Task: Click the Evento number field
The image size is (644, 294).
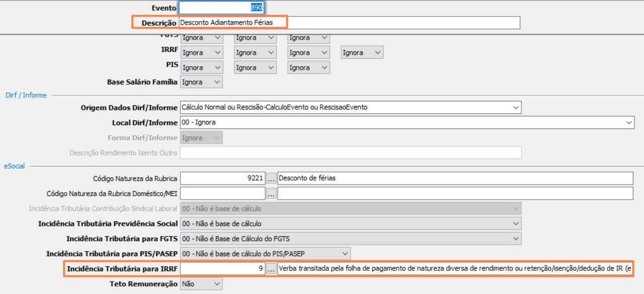Action: [222, 8]
